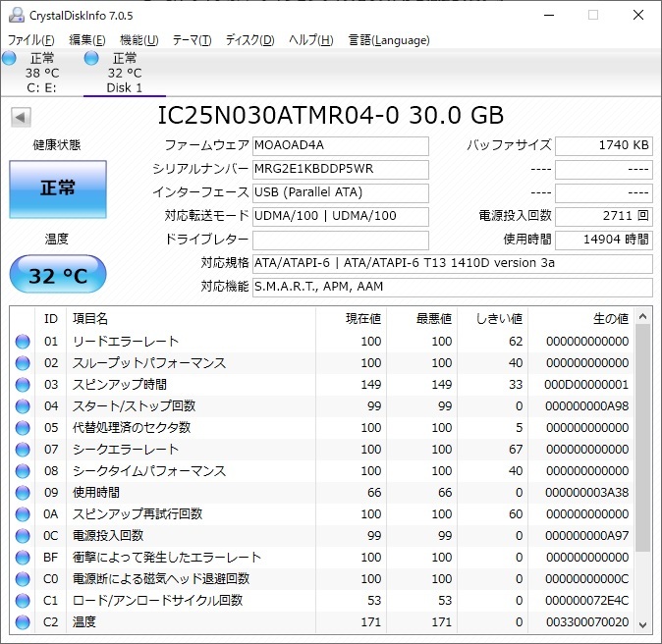Click status orb of attribute 09 row
The height and width of the screenshot is (644, 662).
(23, 493)
